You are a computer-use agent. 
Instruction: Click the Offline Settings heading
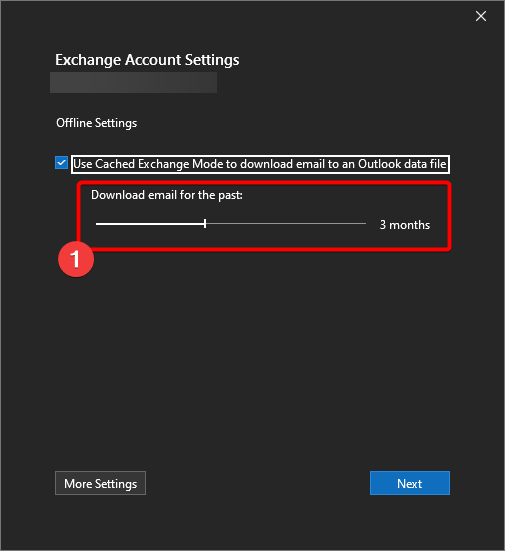pos(97,123)
